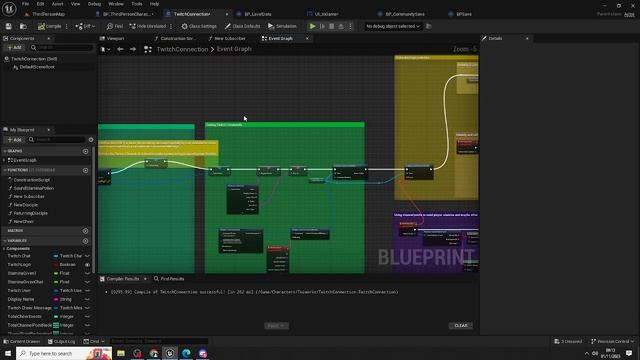Navigate back in graph history
The height and width of the screenshot is (360, 640).
(x=120, y=49)
